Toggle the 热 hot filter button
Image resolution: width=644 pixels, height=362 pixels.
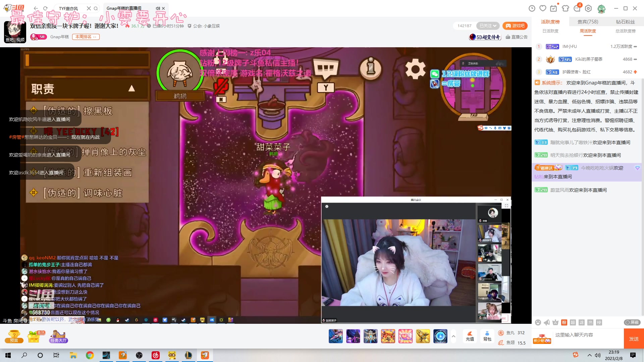point(590,322)
